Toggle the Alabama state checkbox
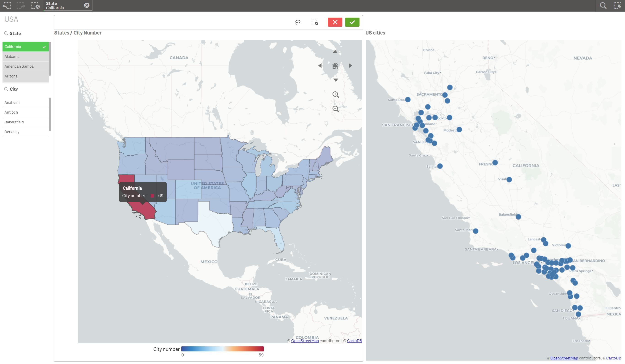This screenshot has height=364, width=625. pyautogui.click(x=25, y=56)
